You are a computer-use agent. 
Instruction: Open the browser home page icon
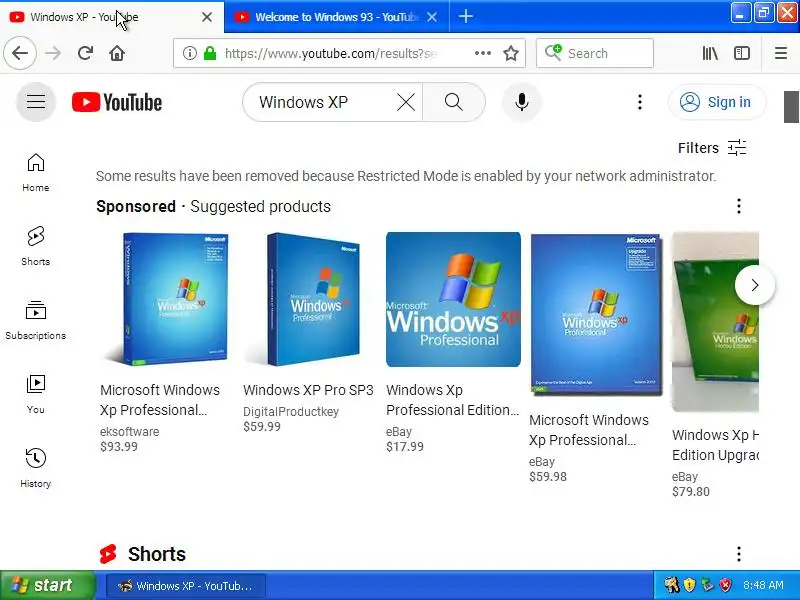[117, 53]
